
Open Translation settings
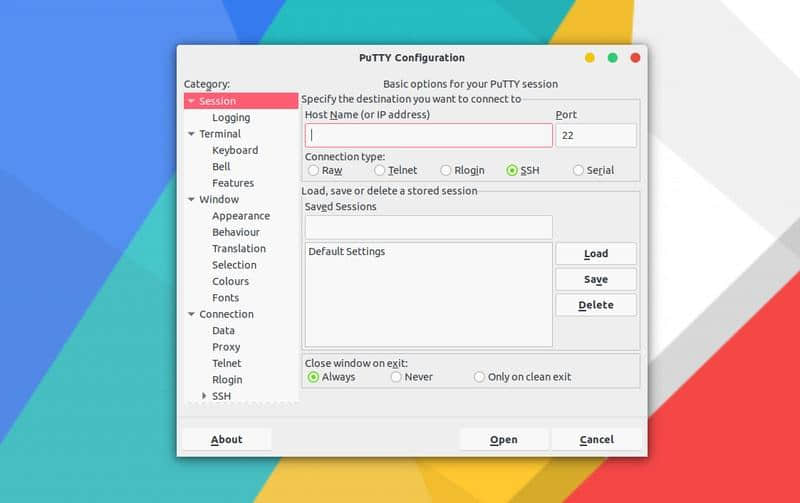pyautogui.click(x=239, y=248)
